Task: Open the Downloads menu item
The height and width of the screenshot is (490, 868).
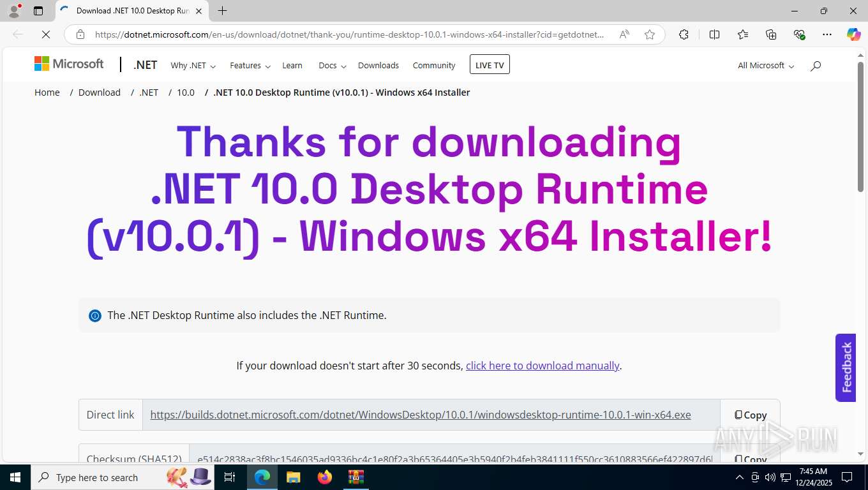Action: (378, 65)
